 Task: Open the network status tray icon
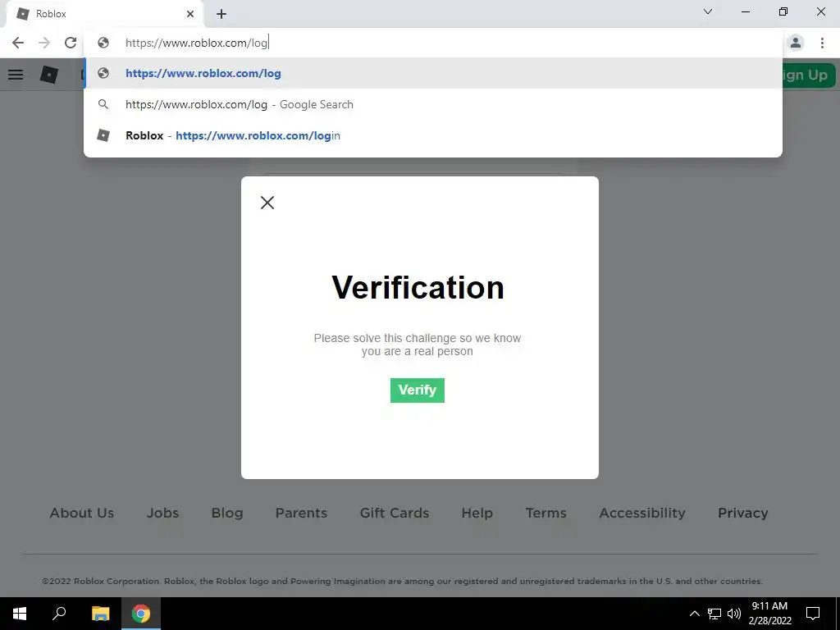point(714,614)
